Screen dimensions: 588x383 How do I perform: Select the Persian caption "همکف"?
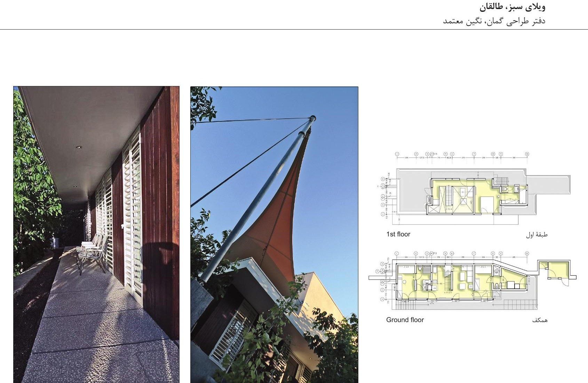pyautogui.click(x=540, y=320)
